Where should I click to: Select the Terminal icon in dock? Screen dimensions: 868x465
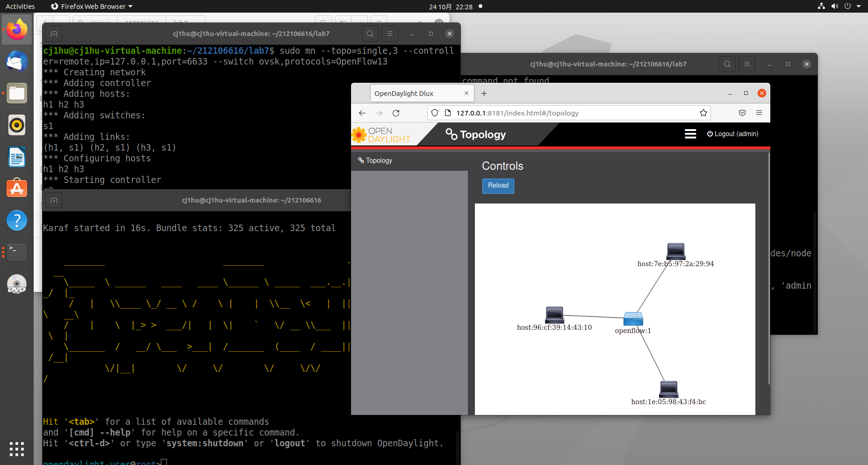tap(17, 252)
